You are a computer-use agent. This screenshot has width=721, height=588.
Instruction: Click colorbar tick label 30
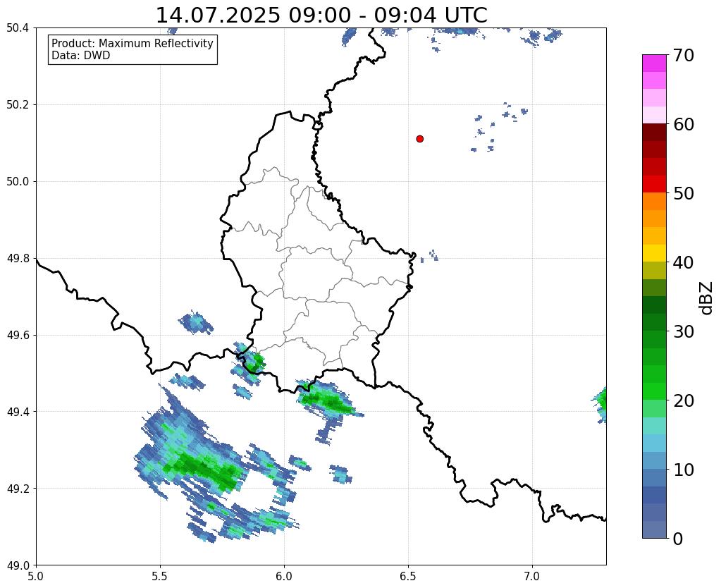coord(684,331)
